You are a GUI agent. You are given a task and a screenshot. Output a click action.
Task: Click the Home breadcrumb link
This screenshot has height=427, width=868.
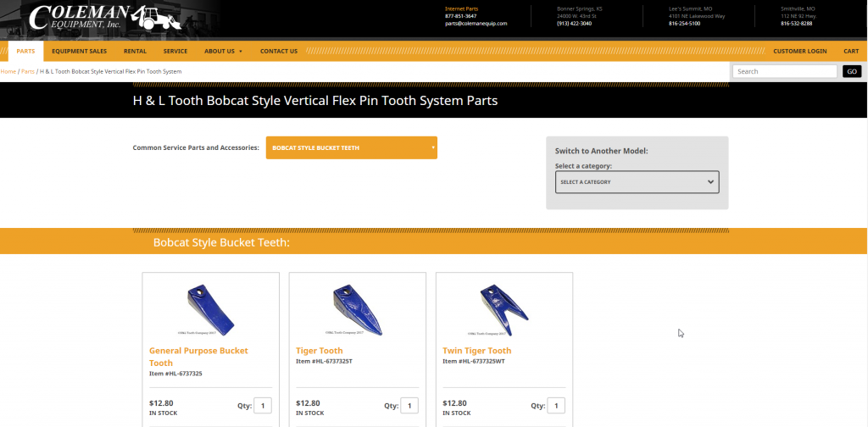(x=8, y=71)
